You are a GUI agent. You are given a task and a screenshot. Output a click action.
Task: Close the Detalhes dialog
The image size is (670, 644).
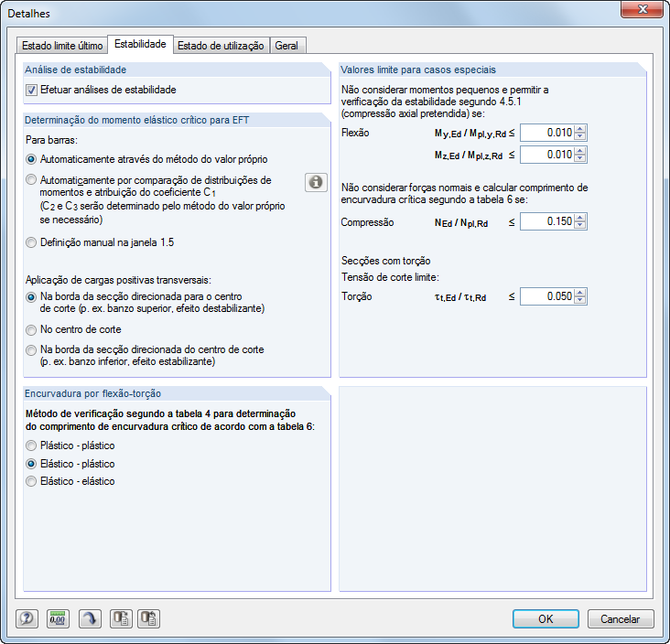point(643,9)
